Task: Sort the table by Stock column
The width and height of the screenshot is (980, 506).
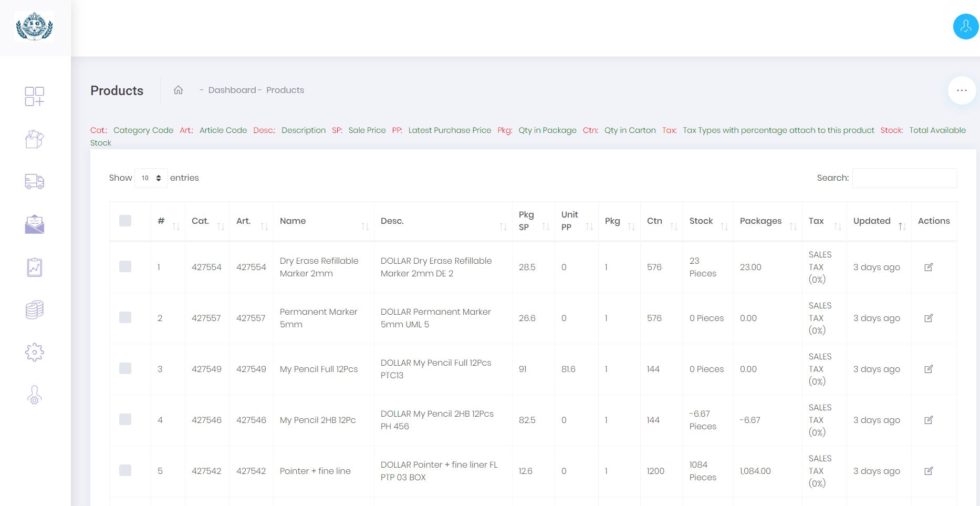Action: pyautogui.click(x=707, y=221)
